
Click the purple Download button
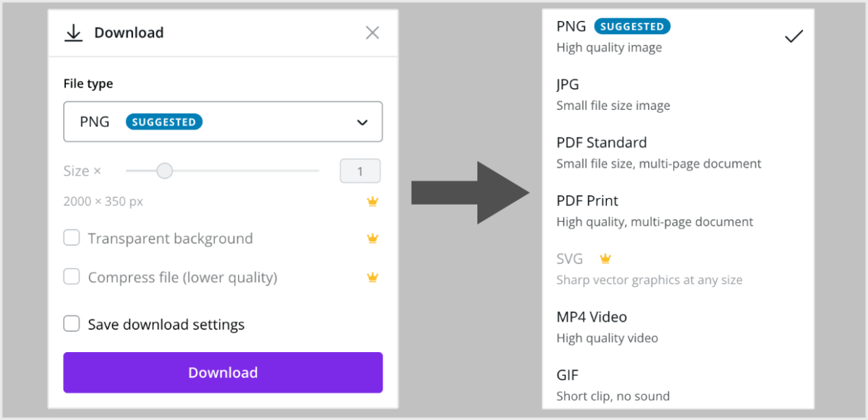click(x=223, y=372)
